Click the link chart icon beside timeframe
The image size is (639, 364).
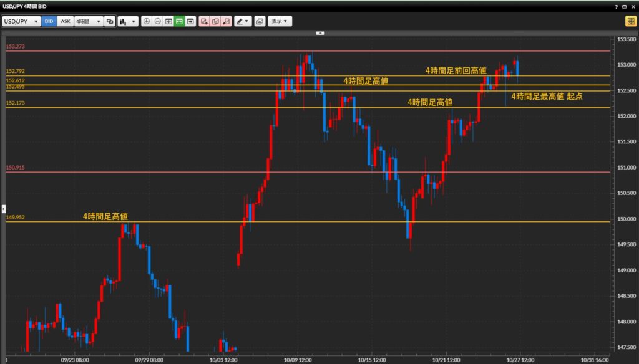pos(110,21)
